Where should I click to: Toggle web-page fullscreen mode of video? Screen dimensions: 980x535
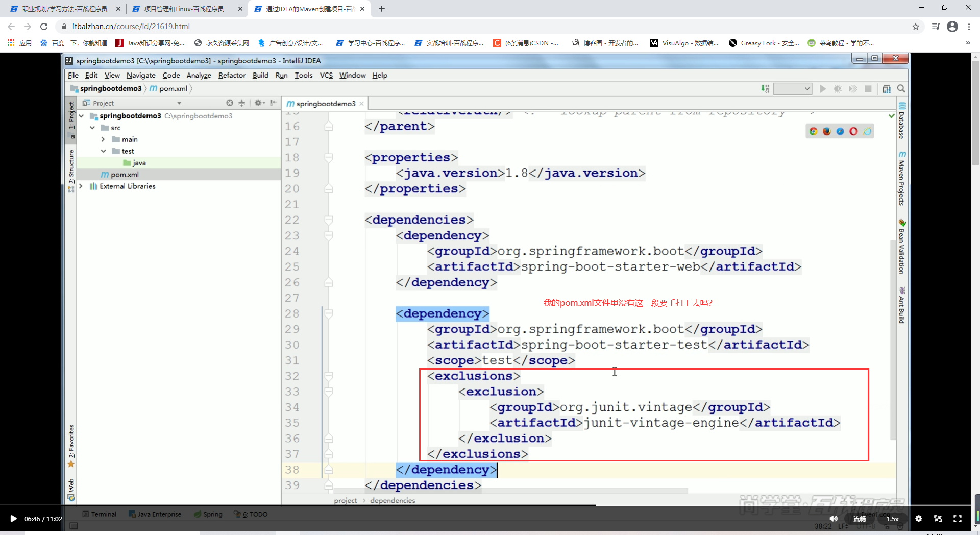pos(938,519)
